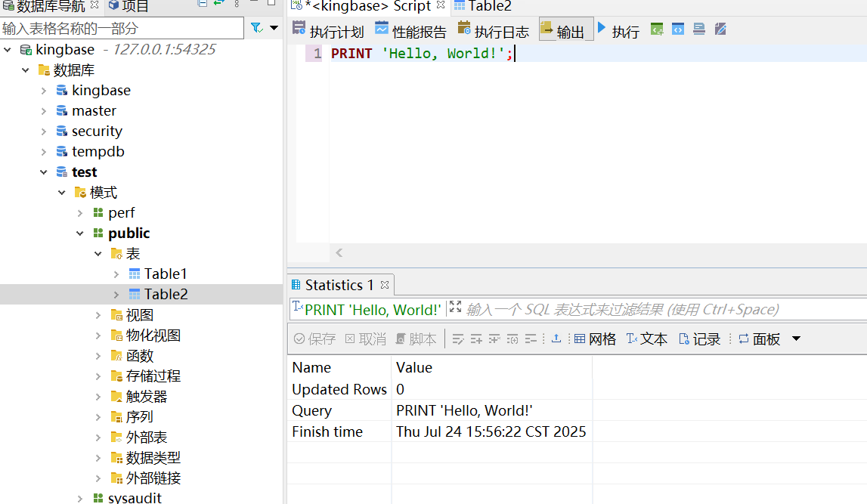This screenshot has width=867, height=504.
Task: Click the collapse-all icon in navigator header
Action: tap(203, 3)
